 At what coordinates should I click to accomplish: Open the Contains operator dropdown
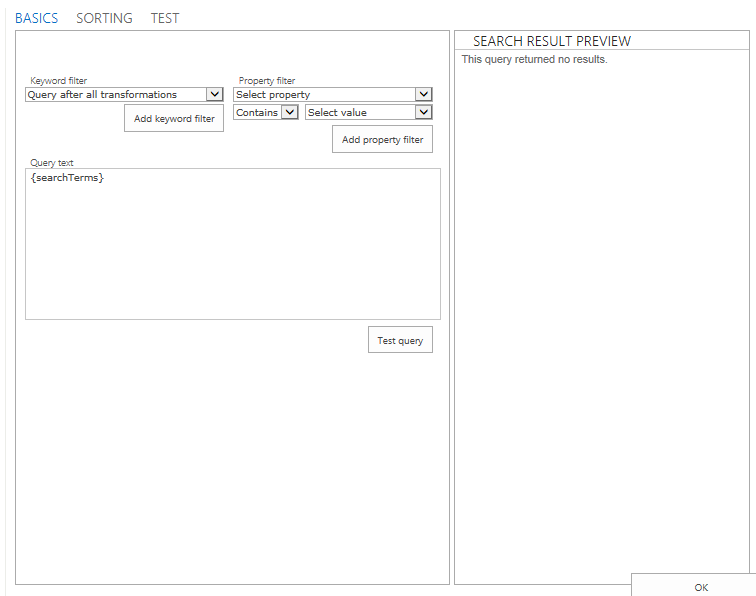tap(266, 112)
